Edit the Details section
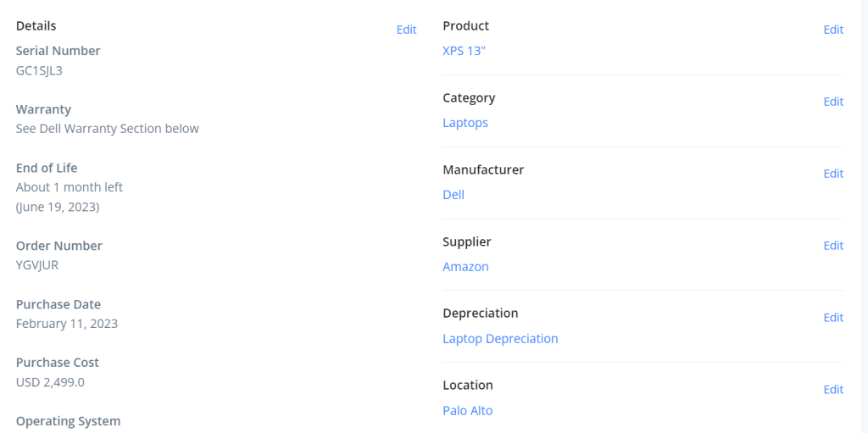The height and width of the screenshot is (433, 868). (406, 30)
